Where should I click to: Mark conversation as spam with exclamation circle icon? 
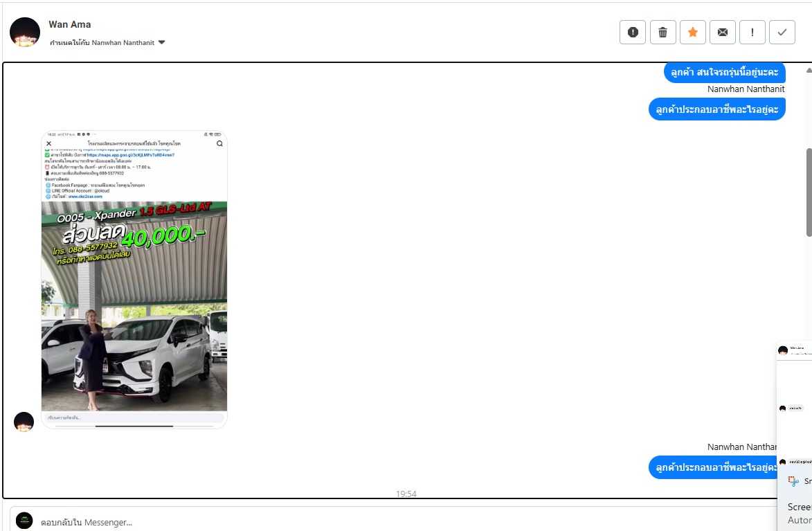tap(632, 32)
